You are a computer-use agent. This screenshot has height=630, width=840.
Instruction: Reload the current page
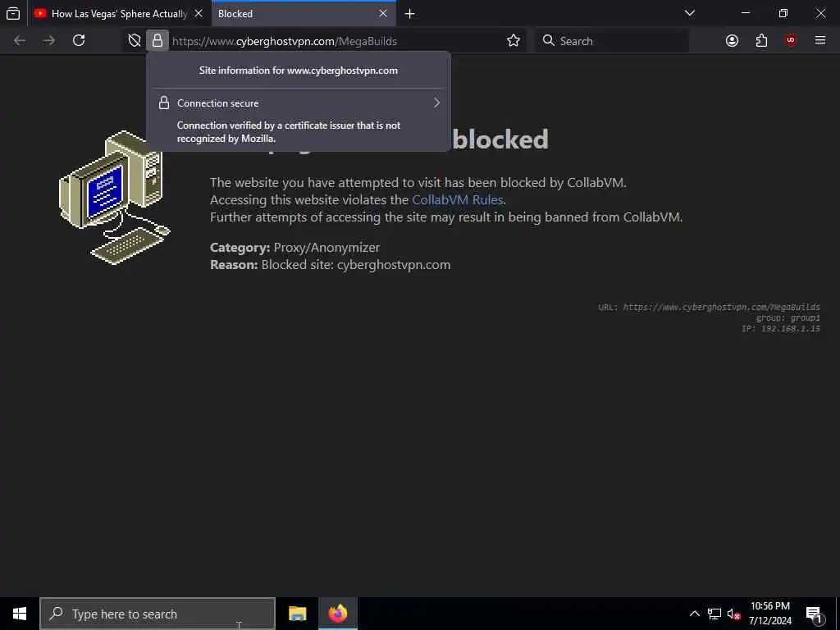click(x=79, y=41)
